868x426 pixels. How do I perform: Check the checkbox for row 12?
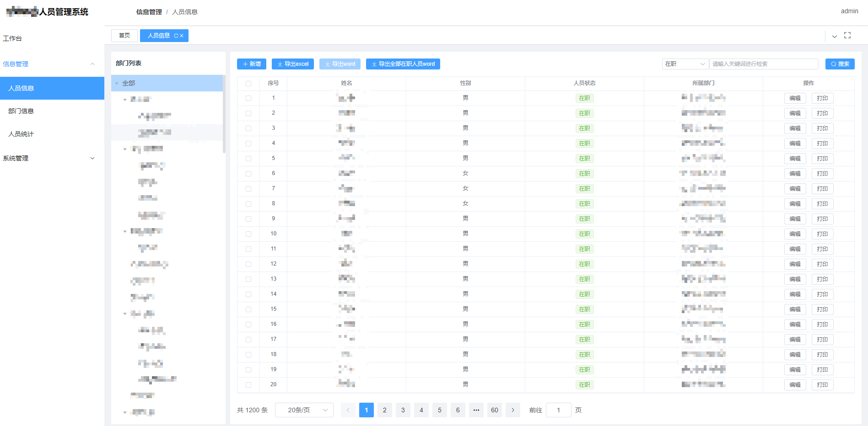coord(248,264)
